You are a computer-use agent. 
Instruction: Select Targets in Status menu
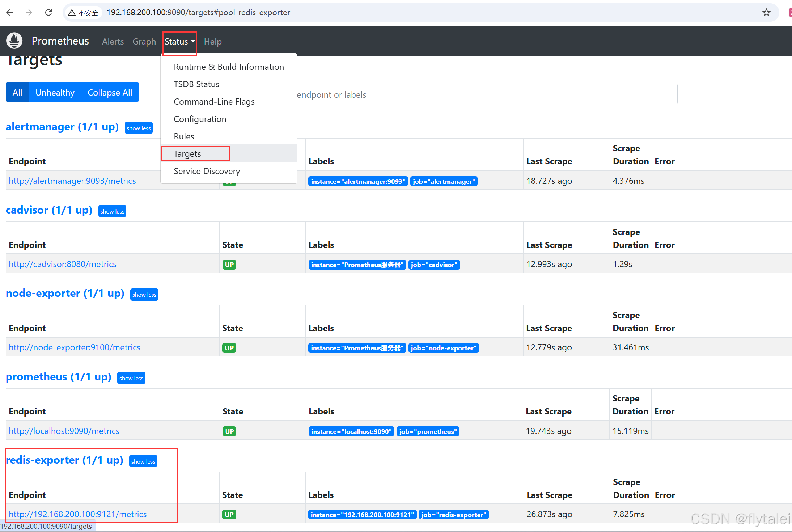coord(187,154)
